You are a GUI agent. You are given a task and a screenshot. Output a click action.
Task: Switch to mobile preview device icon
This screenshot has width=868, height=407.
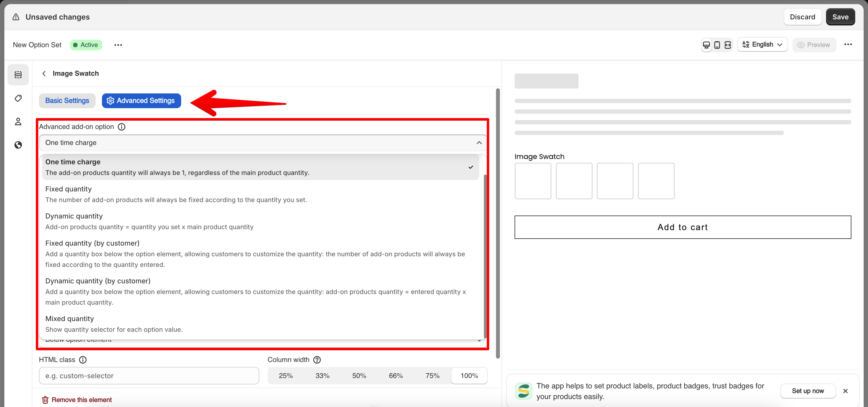[x=717, y=45]
